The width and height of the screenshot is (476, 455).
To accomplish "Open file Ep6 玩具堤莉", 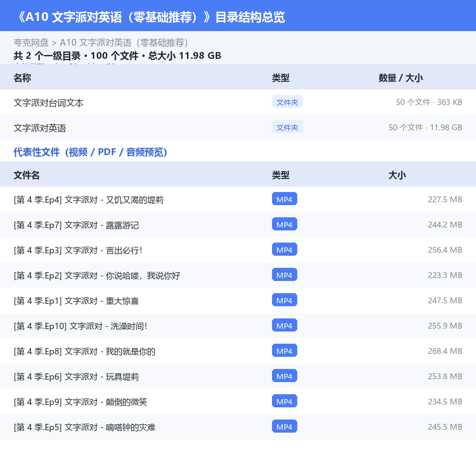I will [76, 377].
